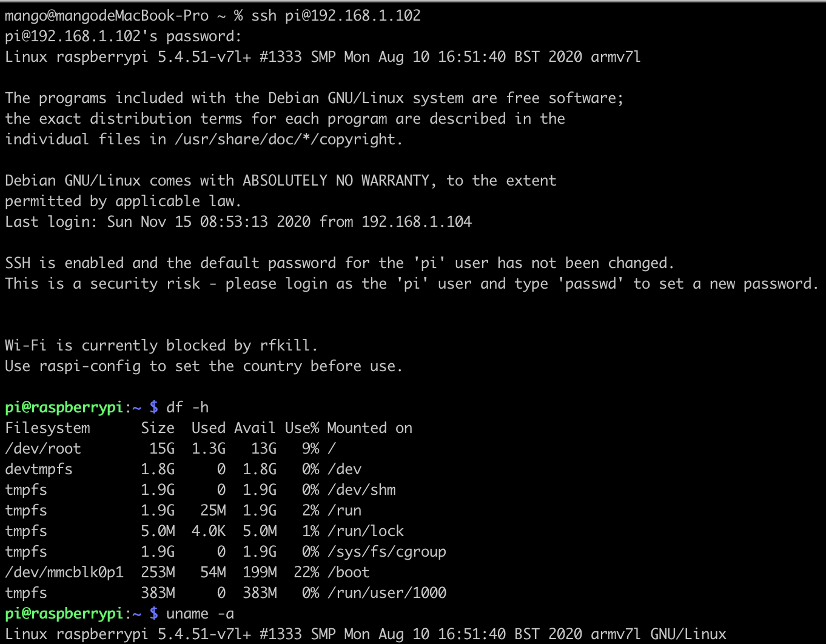Viewport: 826px width, 644px height.
Task: Click the '22%' usage value
Action: (306, 572)
